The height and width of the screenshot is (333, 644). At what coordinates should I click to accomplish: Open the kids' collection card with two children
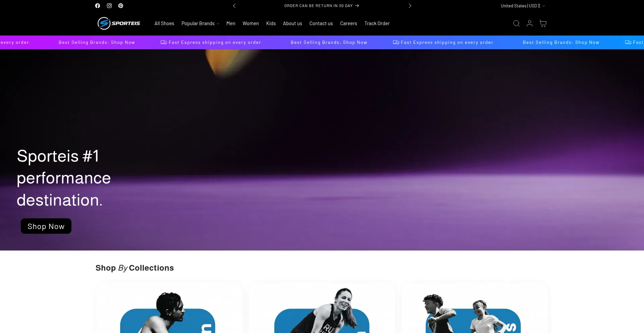pyautogui.click(x=475, y=308)
